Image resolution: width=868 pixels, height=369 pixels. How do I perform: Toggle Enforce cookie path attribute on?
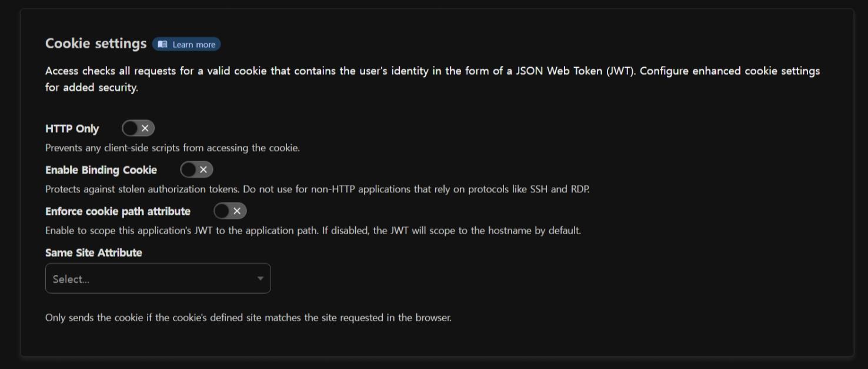pyautogui.click(x=230, y=211)
